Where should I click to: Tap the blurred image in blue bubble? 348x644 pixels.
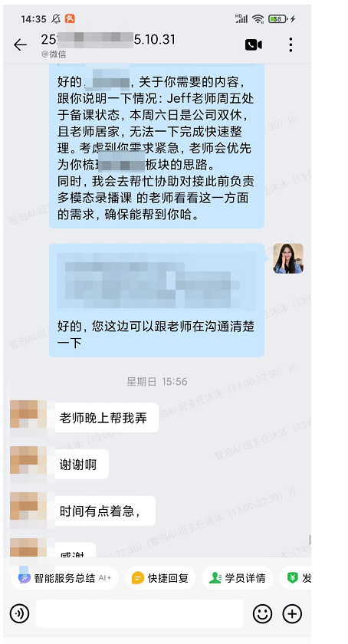[156, 281]
